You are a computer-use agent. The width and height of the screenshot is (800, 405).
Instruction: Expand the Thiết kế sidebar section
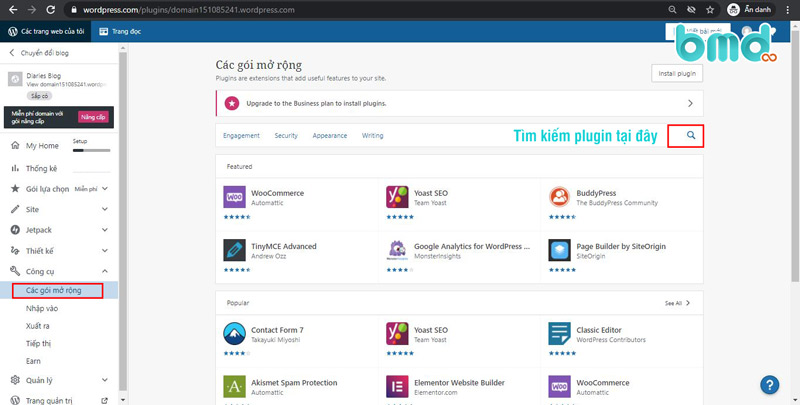[x=105, y=250]
